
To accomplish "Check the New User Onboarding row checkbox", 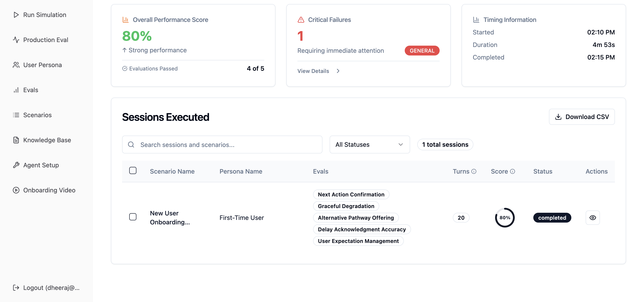I will pos(133,217).
